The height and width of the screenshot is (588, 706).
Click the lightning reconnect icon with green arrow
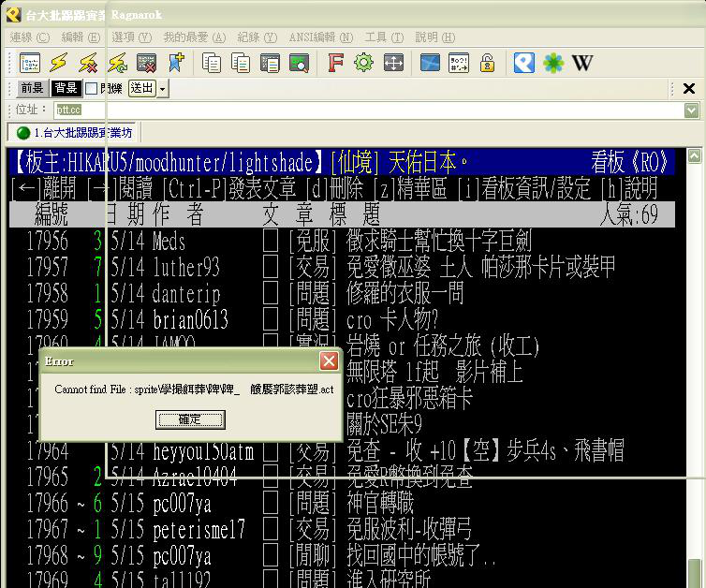118,63
